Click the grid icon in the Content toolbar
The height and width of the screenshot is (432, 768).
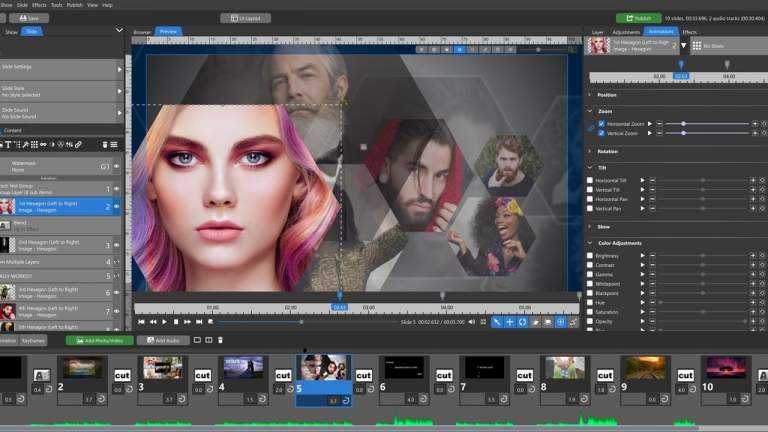pos(34,144)
